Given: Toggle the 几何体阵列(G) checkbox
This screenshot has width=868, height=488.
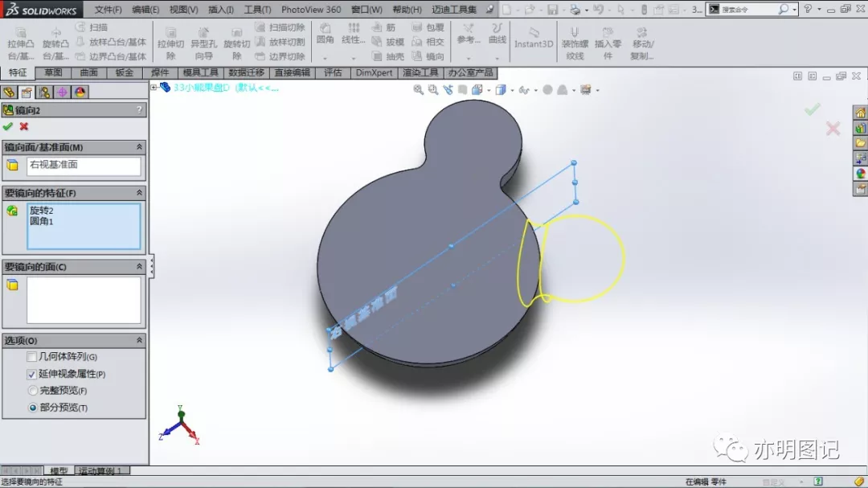Looking at the screenshot, I should click(x=31, y=357).
